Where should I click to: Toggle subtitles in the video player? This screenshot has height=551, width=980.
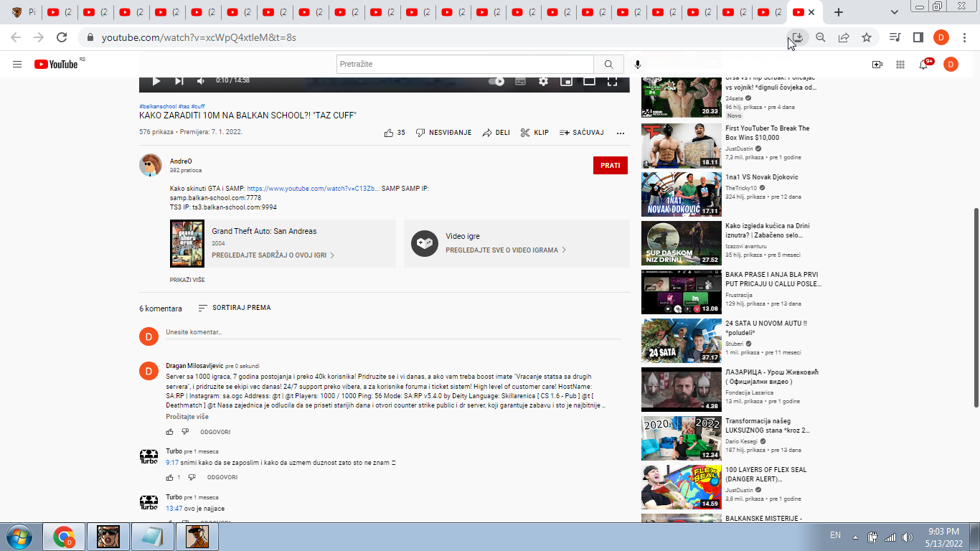[x=520, y=81]
